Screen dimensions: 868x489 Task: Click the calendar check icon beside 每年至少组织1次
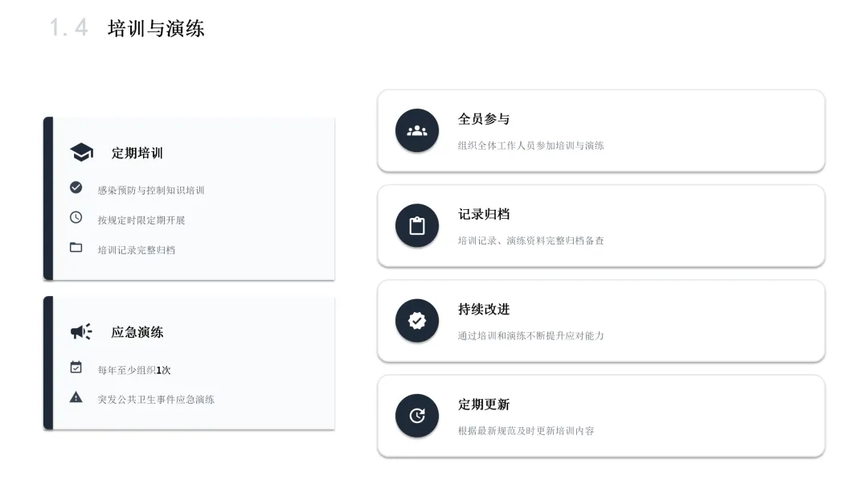click(x=76, y=368)
